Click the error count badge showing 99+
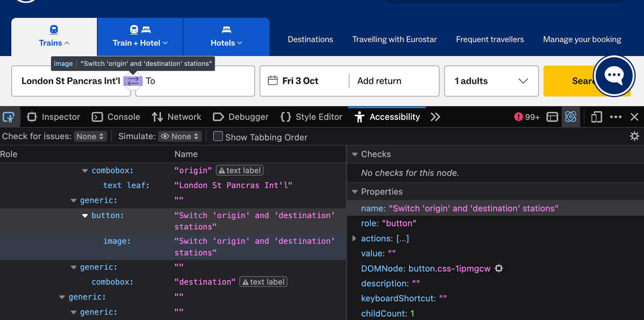The height and width of the screenshot is (320, 644). tap(527, 117)
